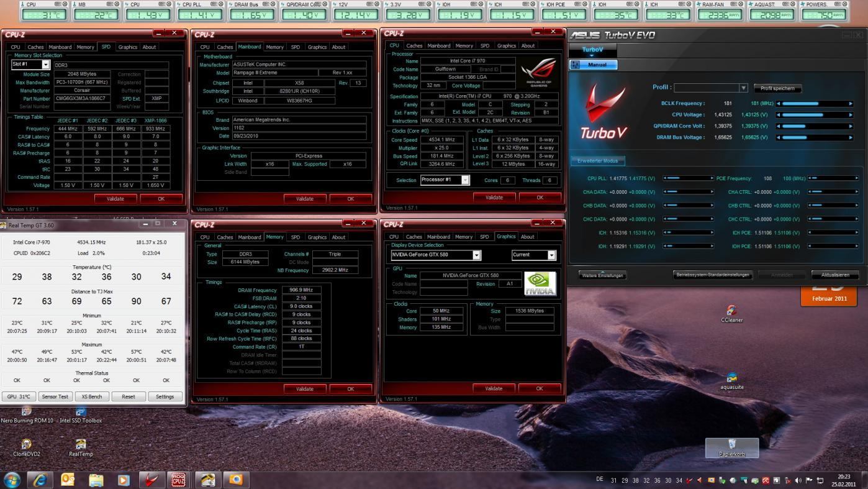Open SPD tab in CPU-Z Memory window

coord(296,237)
